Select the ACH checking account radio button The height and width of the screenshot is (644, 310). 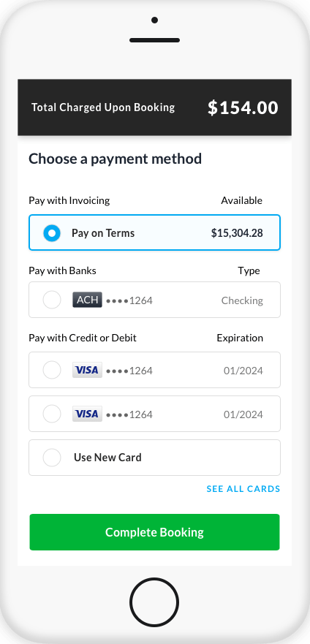point(52,300)
